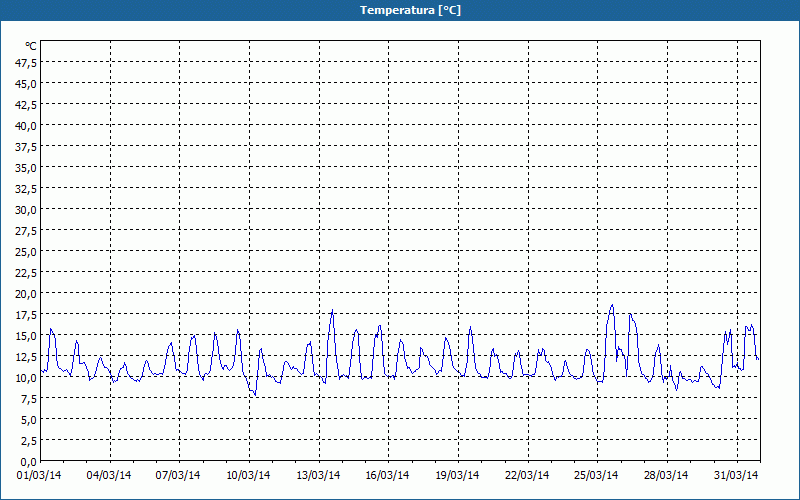Viewport: 800px width, 500px height.
Task: Click the highest temperature peak after 25/03/14
Action: 612,305
